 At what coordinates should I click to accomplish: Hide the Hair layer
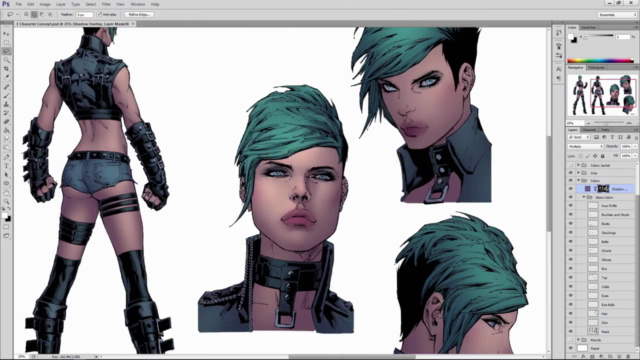(571, 313)
